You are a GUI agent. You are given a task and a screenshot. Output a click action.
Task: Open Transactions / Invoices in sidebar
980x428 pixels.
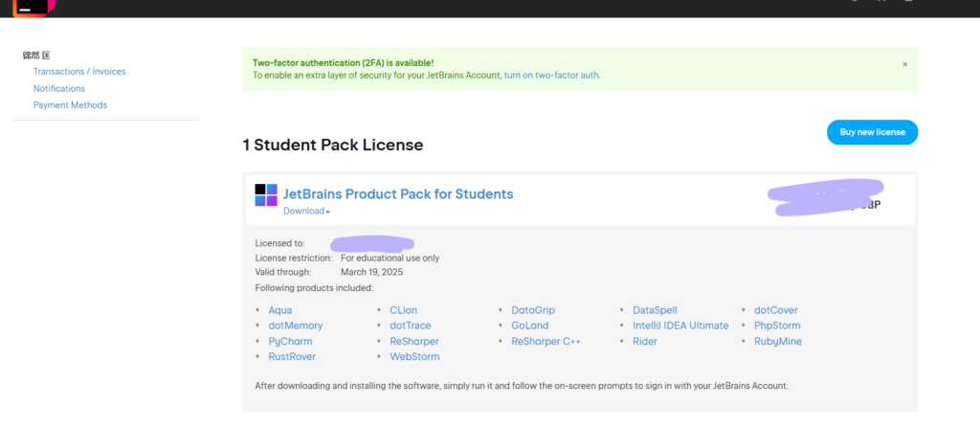click(x=79, y=72)
